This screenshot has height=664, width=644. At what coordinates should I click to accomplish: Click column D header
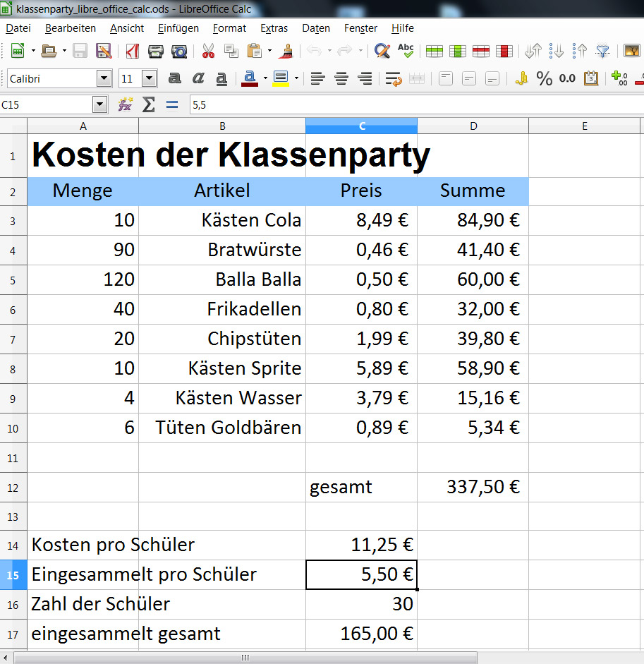(x=473, y=126)
